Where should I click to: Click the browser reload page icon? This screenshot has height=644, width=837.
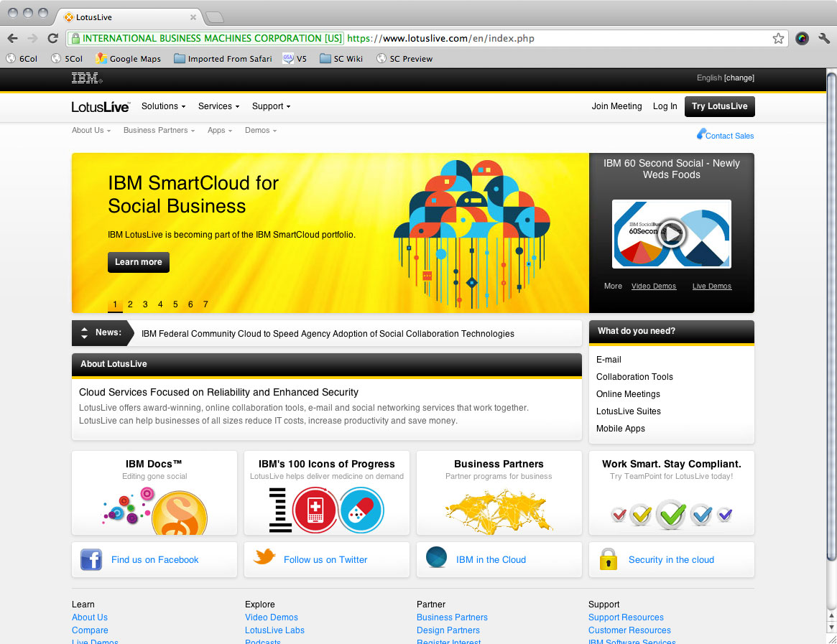point(52,39)
